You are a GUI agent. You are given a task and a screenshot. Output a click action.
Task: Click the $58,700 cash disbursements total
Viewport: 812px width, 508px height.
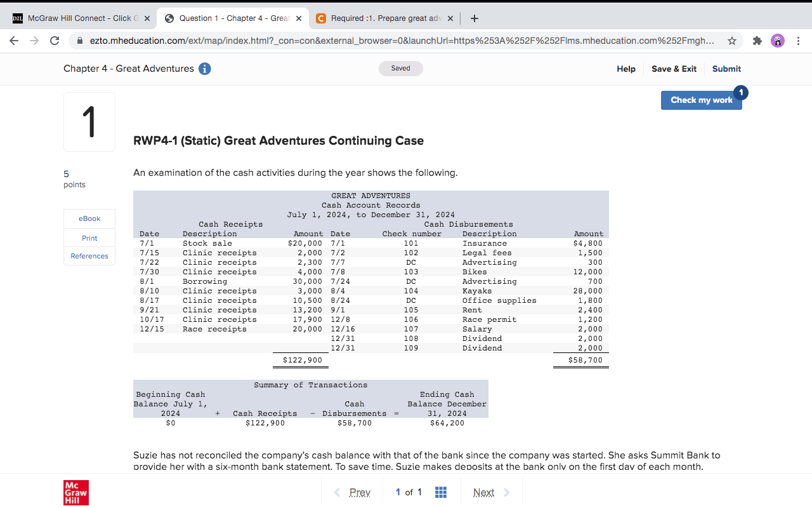pos(586,360)
